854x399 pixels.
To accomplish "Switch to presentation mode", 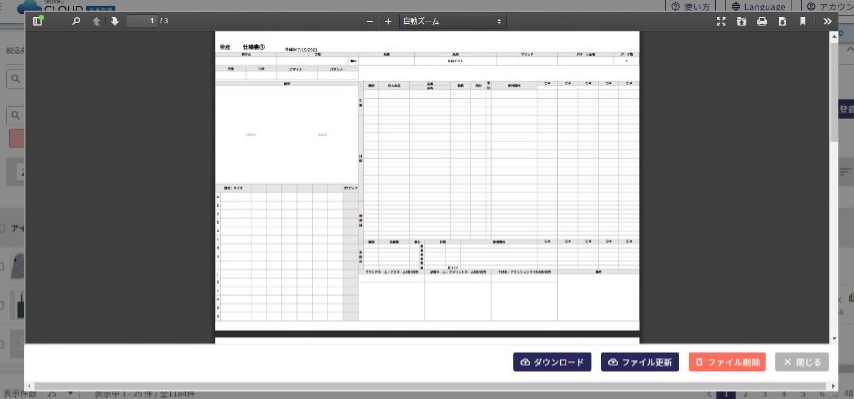I will (x=721, y=21).
